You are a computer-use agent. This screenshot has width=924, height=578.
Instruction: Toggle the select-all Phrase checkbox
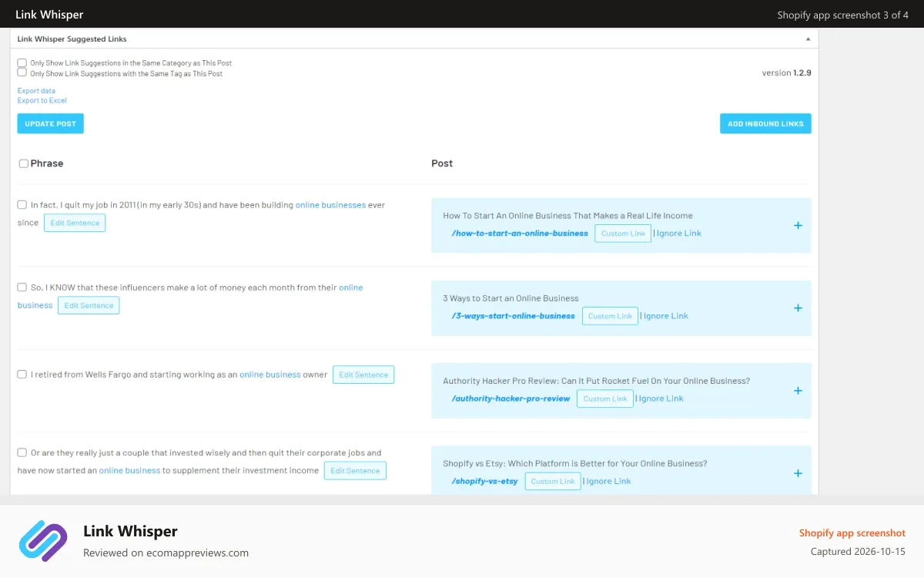coord(23,163)
